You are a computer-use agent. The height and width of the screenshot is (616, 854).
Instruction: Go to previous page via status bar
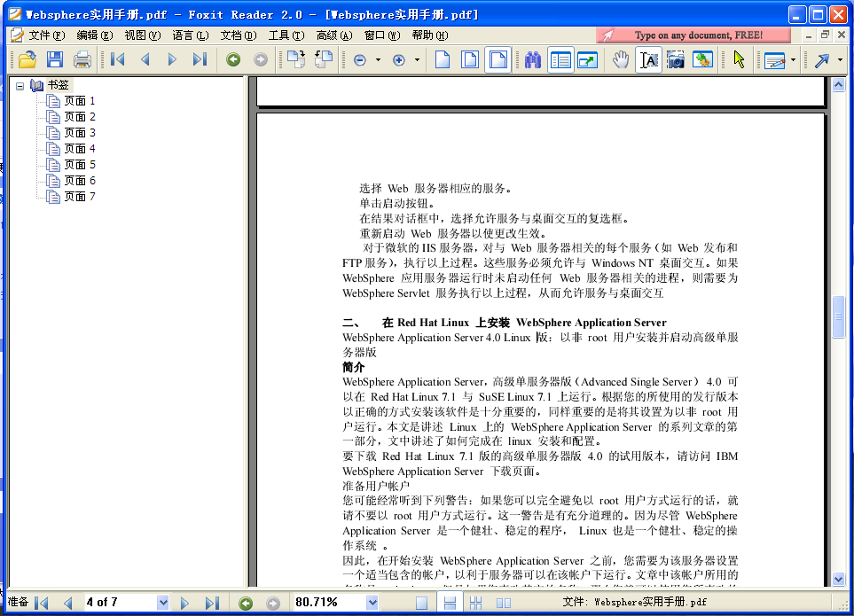click(x=68, y=603)
